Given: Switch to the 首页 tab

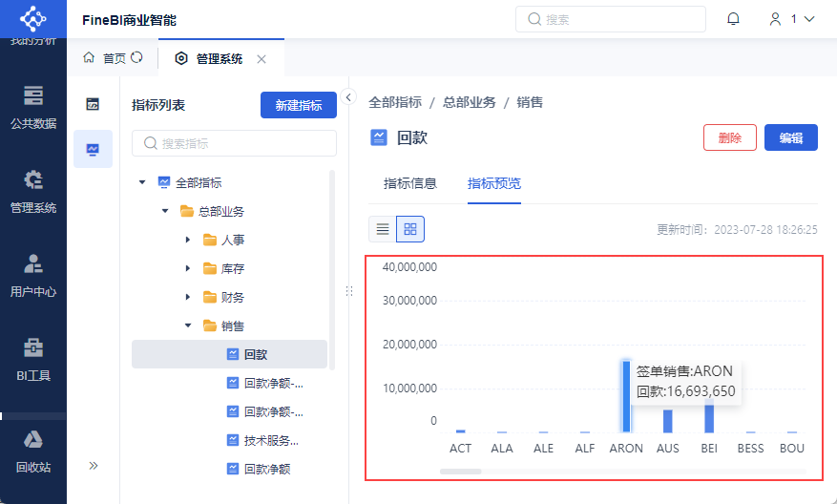Looking at the screenshot, I should click(x=113, y=58).
